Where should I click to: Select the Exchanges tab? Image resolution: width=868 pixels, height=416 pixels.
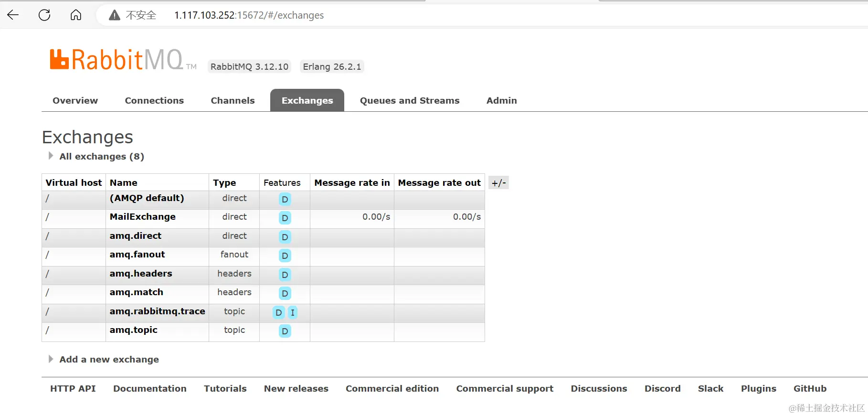tap(307, 100)
